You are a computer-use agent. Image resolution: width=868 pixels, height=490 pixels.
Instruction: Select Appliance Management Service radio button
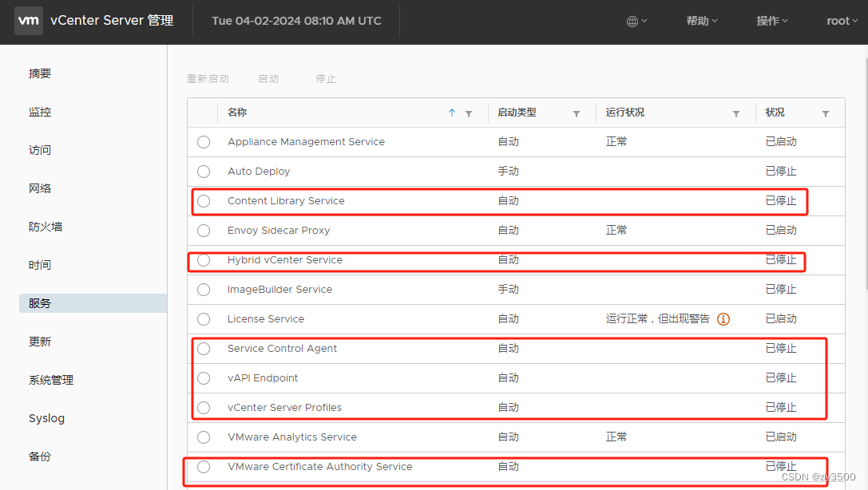click(204, 142)
